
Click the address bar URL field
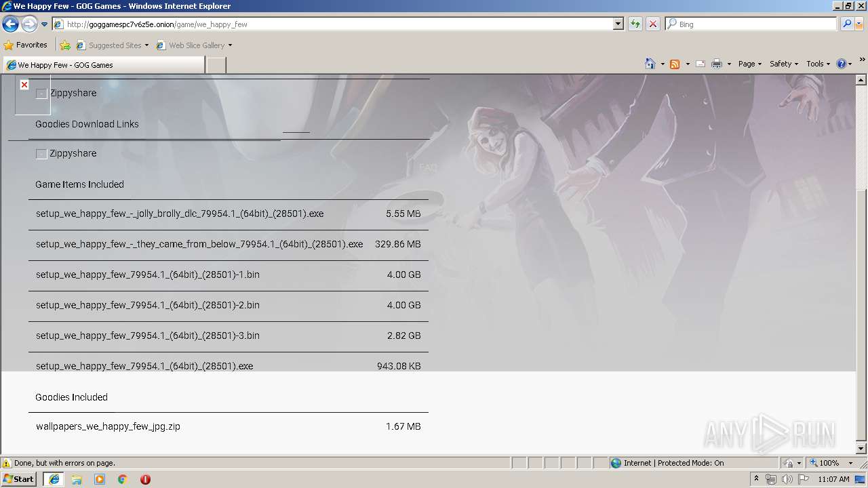[x=332, y=24]
